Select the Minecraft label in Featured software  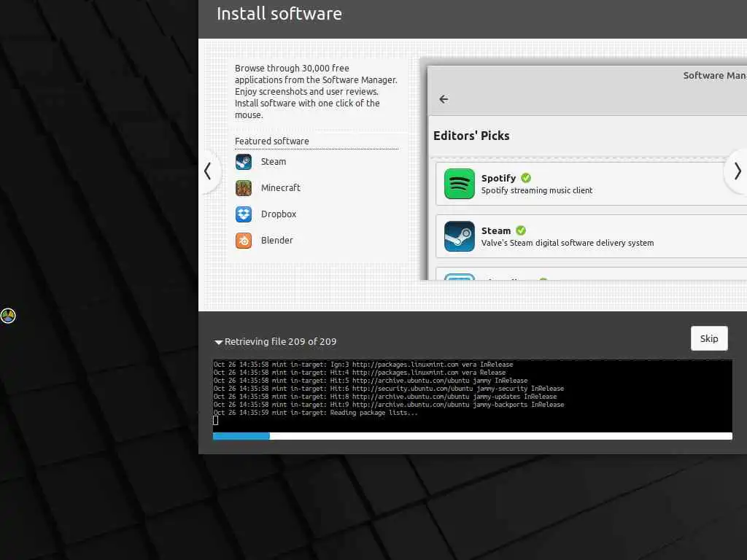coord(281,188)
